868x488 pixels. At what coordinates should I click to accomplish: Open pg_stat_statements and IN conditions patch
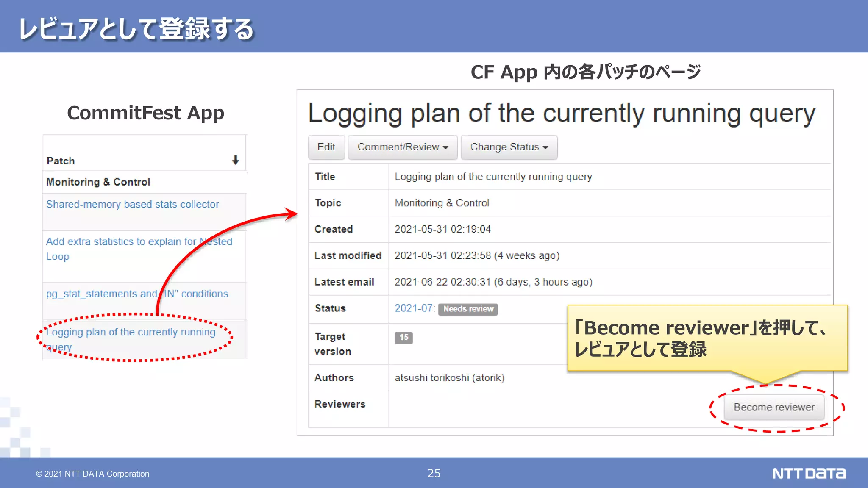tap(137, 294)
